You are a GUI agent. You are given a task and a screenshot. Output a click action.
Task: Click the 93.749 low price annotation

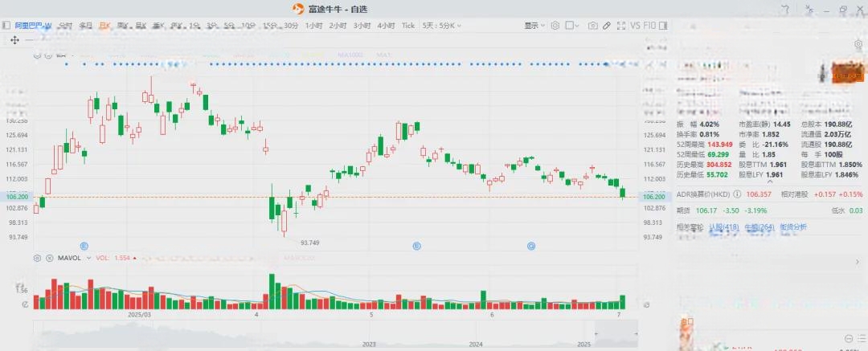(310, 243)
